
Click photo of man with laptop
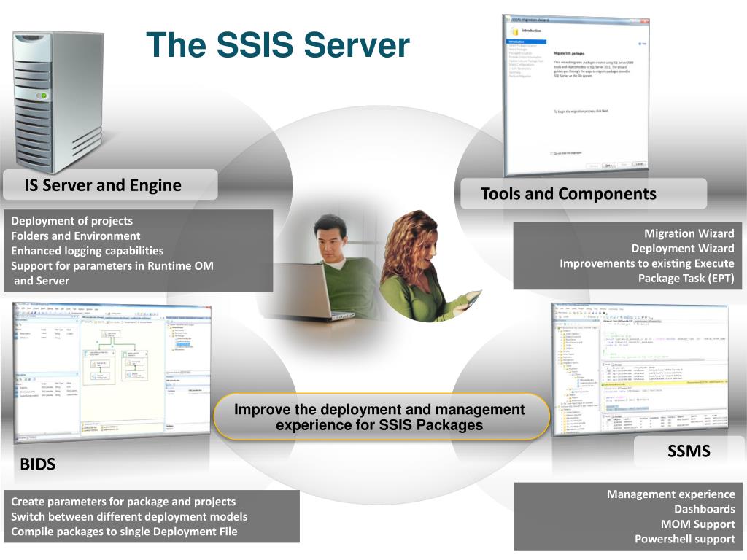[324, 269]
